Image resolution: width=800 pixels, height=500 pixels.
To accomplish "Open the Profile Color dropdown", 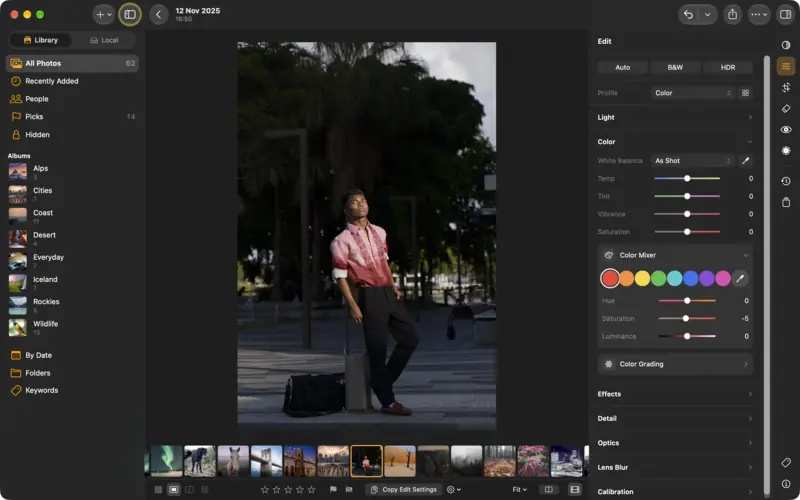I will 692,93.
